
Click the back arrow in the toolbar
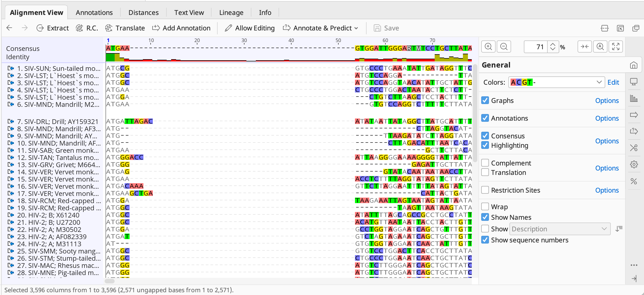coord(9,28)
